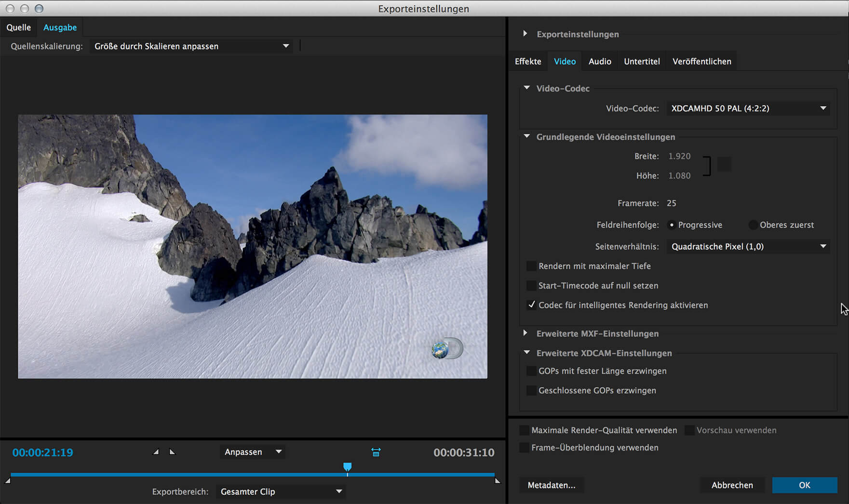Enable GOPs mit fester Länge erzwingen
This screenshot has height=504, width=849.
[531, 371]
